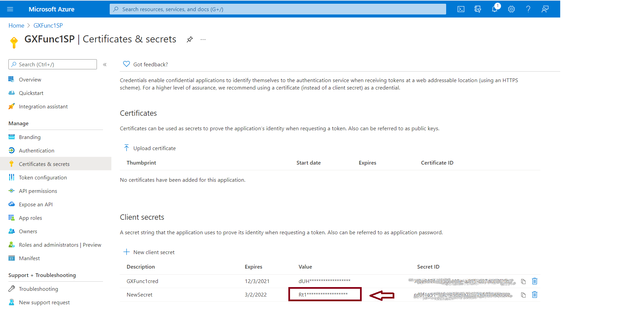Click the 12/3/2021 expiry date

[257, 281]
